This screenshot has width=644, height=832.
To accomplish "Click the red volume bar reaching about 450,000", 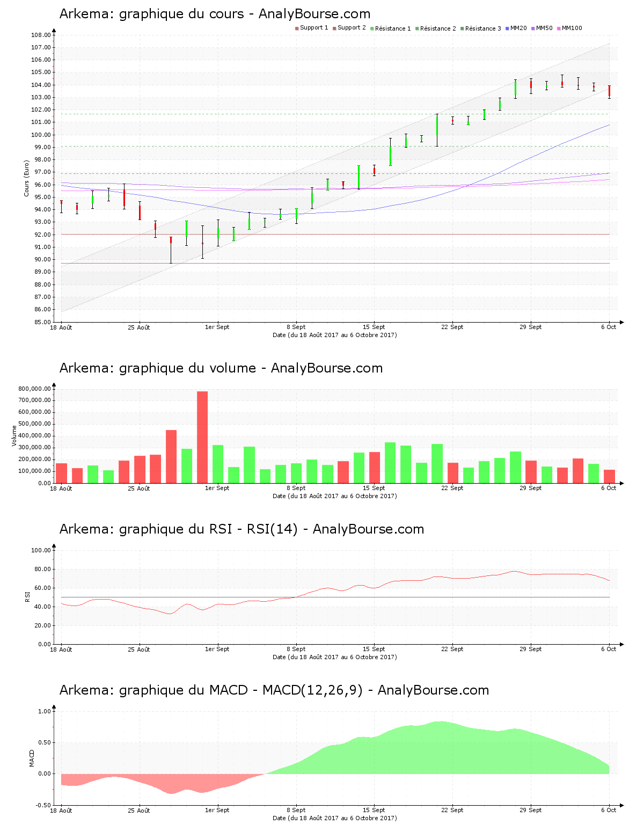I will point(171,456).
